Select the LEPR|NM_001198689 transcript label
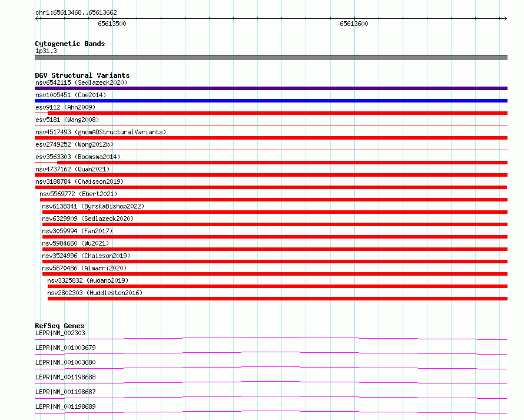This screenshot has height=420, width=524. point(65,406)
